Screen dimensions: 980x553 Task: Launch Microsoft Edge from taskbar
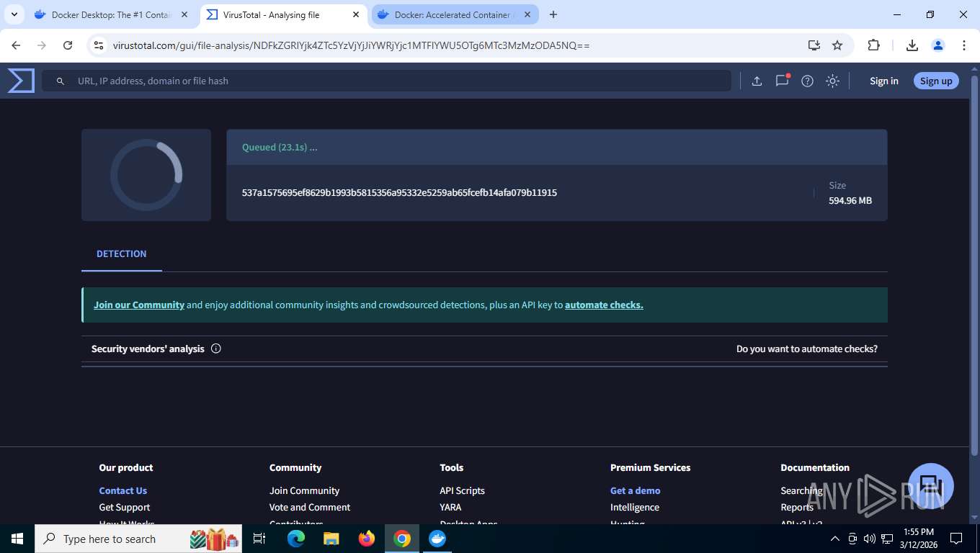[x=296, y=539]
